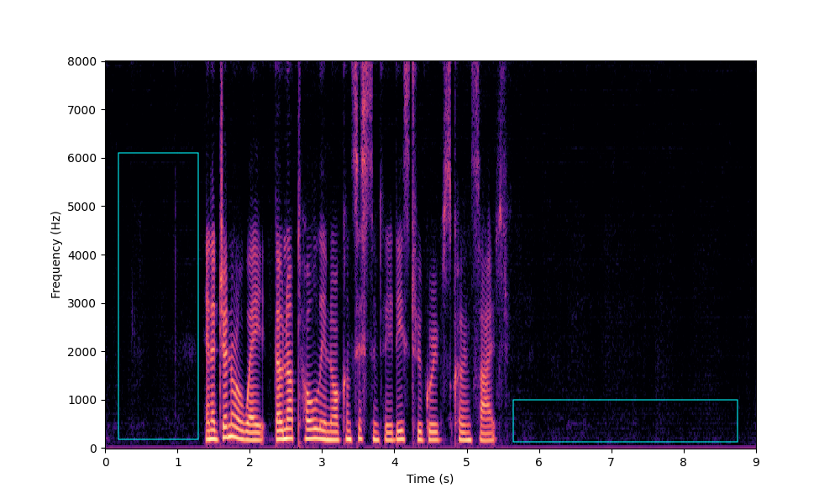
Task: Click the 3 second tick label
Action: 322,461
